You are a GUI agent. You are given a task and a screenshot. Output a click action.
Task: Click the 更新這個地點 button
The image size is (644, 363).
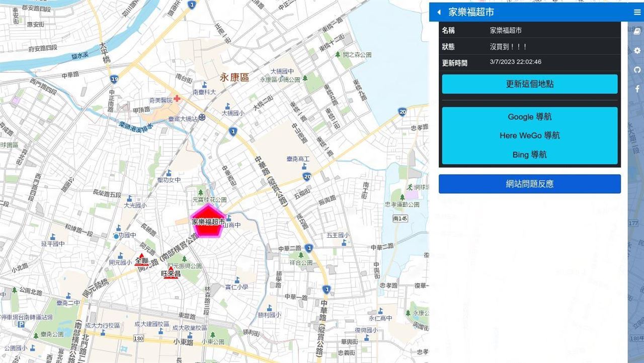point(529,84)
